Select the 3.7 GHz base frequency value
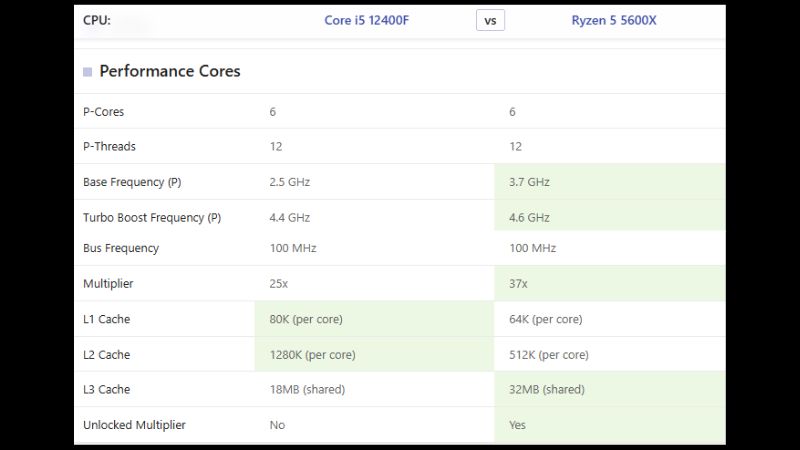Viewport: 800px width, 450px height. pos(529,182)
